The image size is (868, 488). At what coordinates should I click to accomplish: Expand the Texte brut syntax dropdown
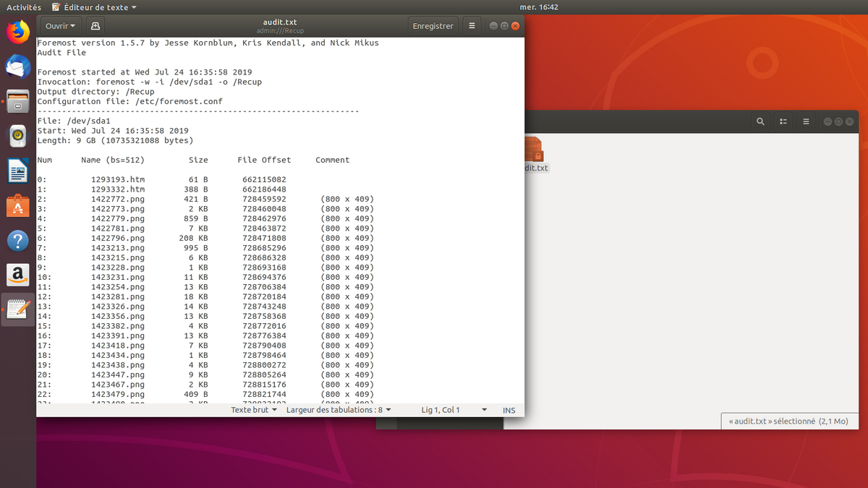255,410
